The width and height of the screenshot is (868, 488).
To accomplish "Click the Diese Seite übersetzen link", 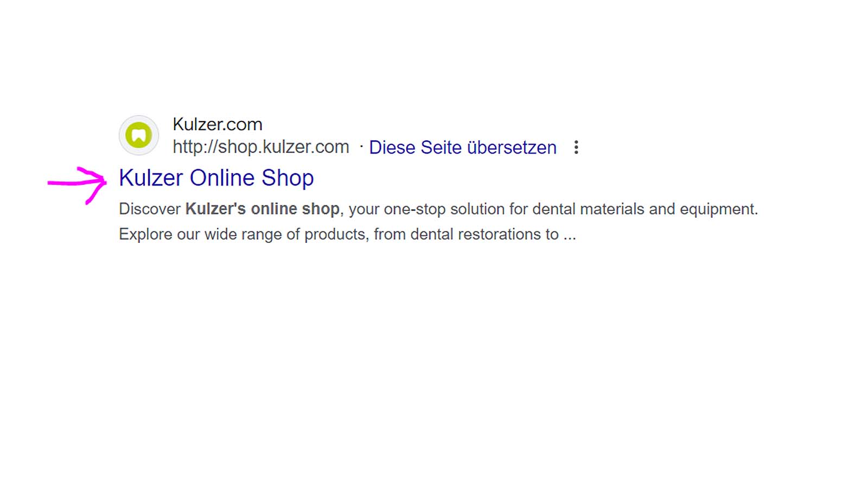I will coord(463,147).
